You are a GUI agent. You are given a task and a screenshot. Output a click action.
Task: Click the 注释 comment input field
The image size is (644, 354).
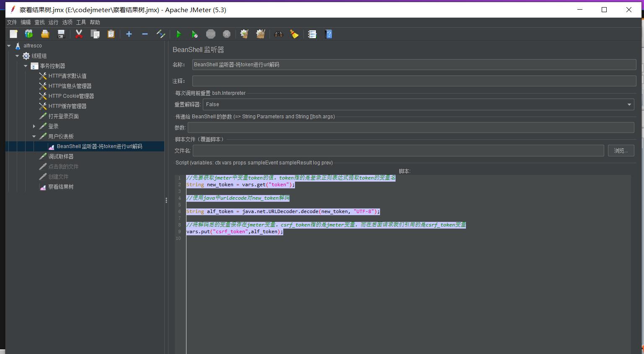[414, 81]
